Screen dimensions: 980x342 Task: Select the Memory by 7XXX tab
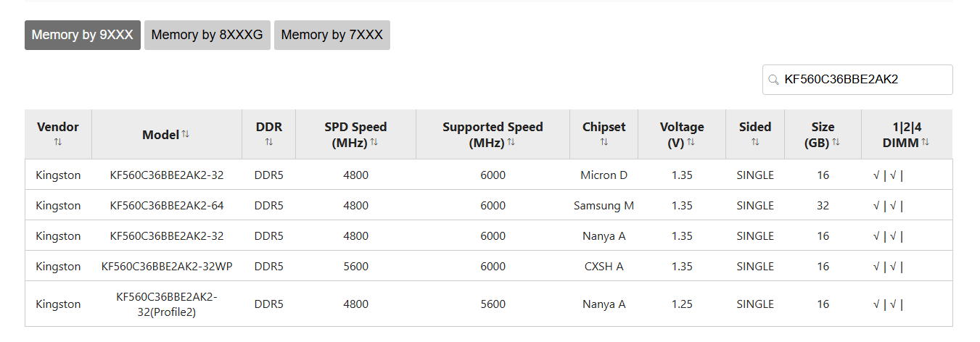pyautogui.click(x=332, y=35)
